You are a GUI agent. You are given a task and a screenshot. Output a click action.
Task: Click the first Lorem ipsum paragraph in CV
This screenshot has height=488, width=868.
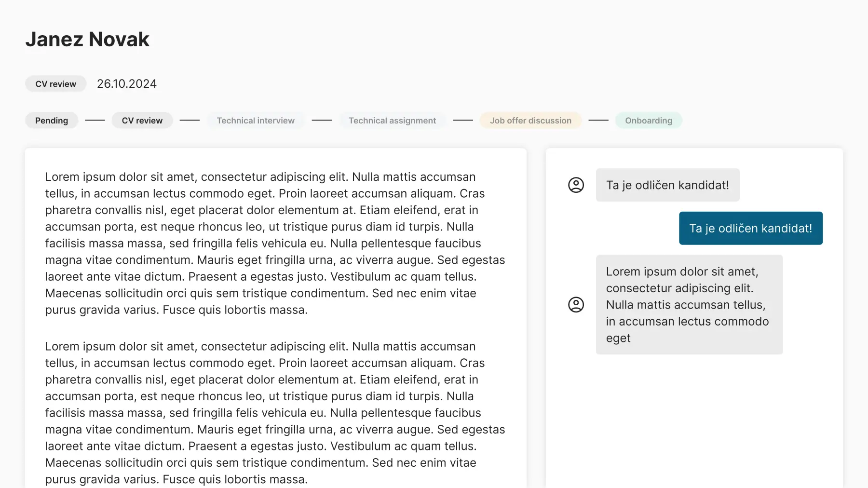click(275, 243)
